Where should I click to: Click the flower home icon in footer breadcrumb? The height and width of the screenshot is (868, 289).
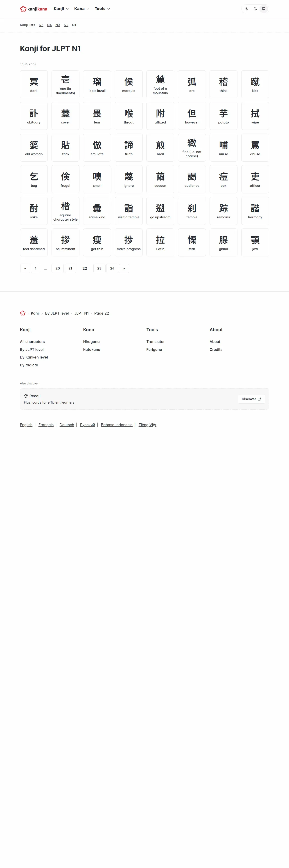(23, 313)
